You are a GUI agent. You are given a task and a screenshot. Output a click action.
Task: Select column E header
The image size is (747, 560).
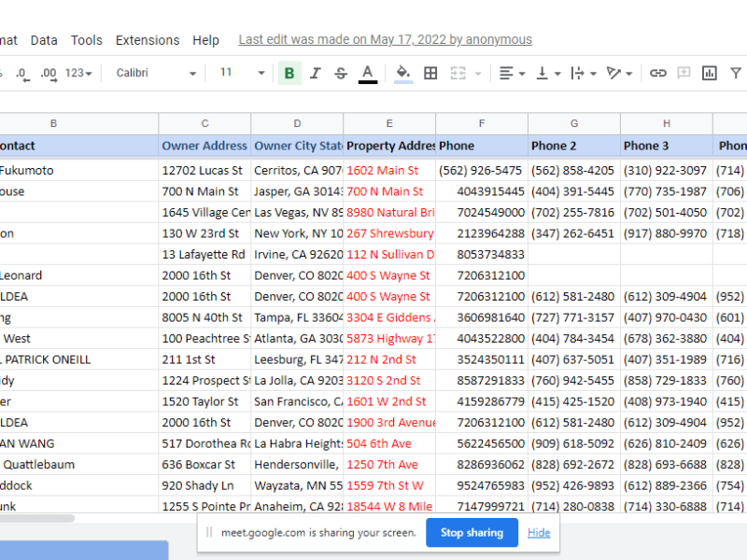coord(389,123)
